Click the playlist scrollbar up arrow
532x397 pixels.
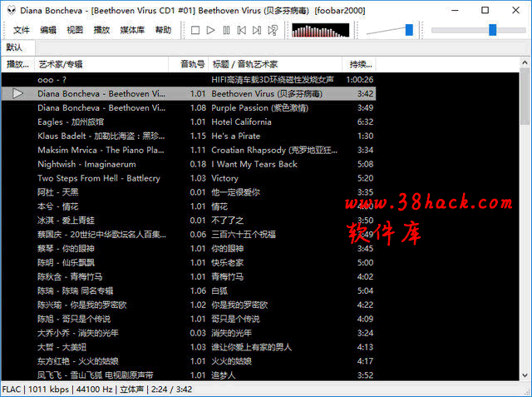pos(525,62)
